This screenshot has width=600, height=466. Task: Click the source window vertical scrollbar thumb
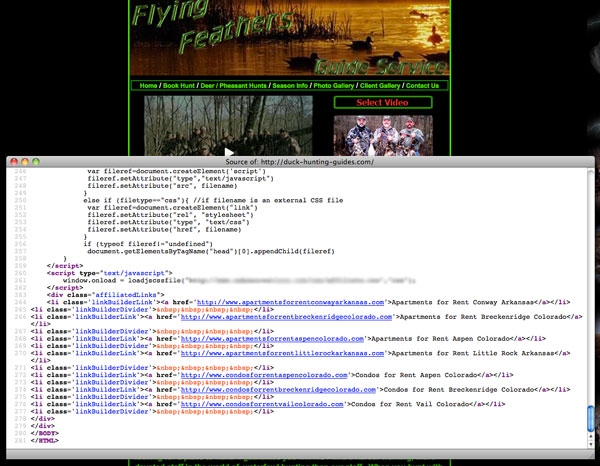click(x=591, y=418)
